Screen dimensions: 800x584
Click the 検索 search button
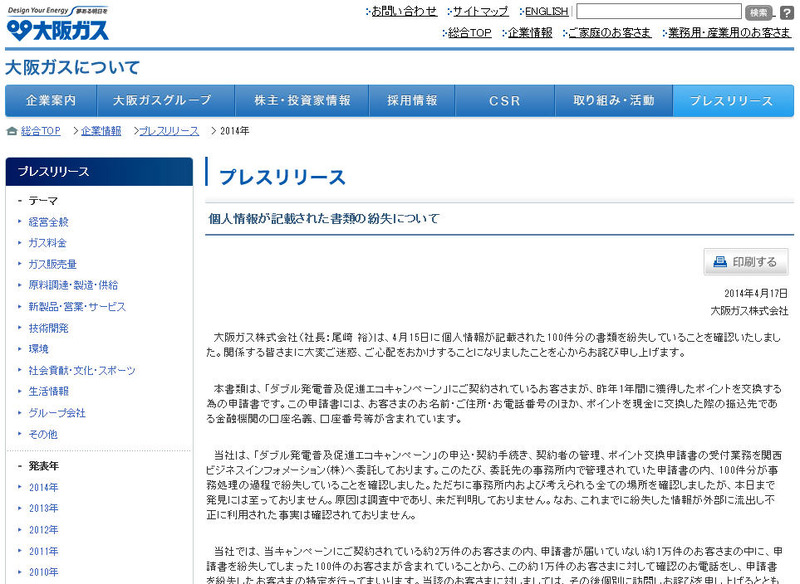pyautogui.click(x=759, y=12)
